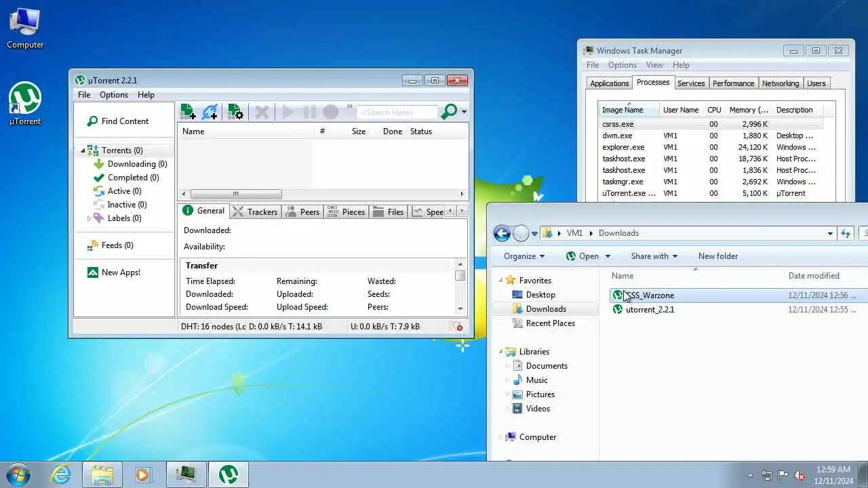
Task: Click the network status icon in uTorrent status bar
Action: (459, 327)
